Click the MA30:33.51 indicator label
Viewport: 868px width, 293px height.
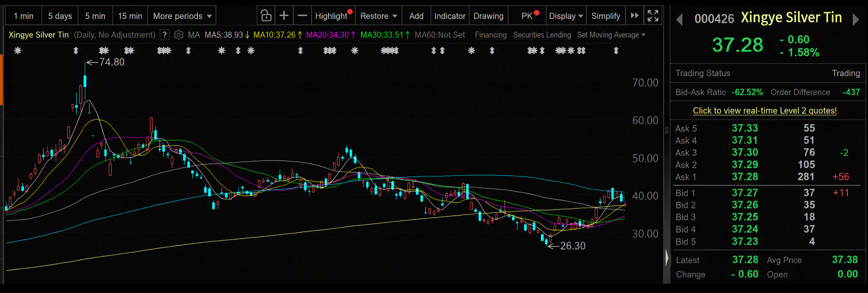pos(385,35)
